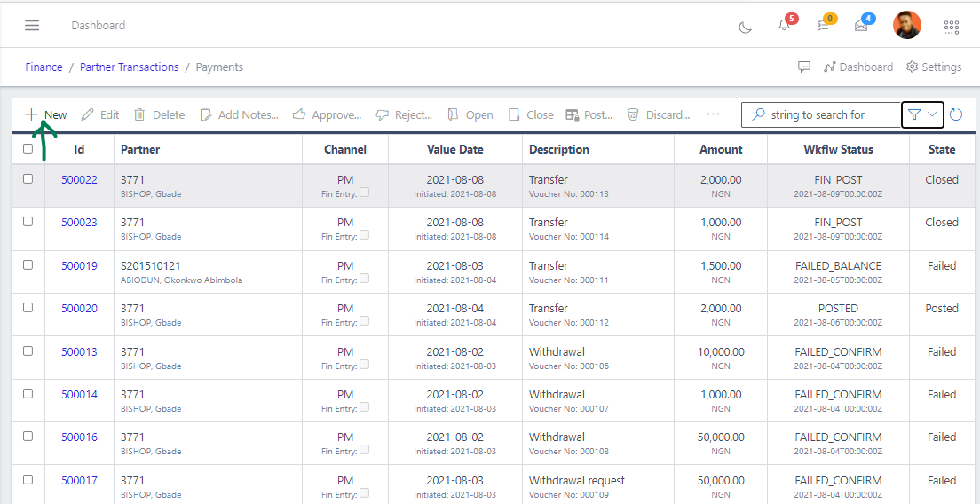Check the row checkbox for payment 500019
The width and height of the screenshot is (980, 504).
(28, 265)
